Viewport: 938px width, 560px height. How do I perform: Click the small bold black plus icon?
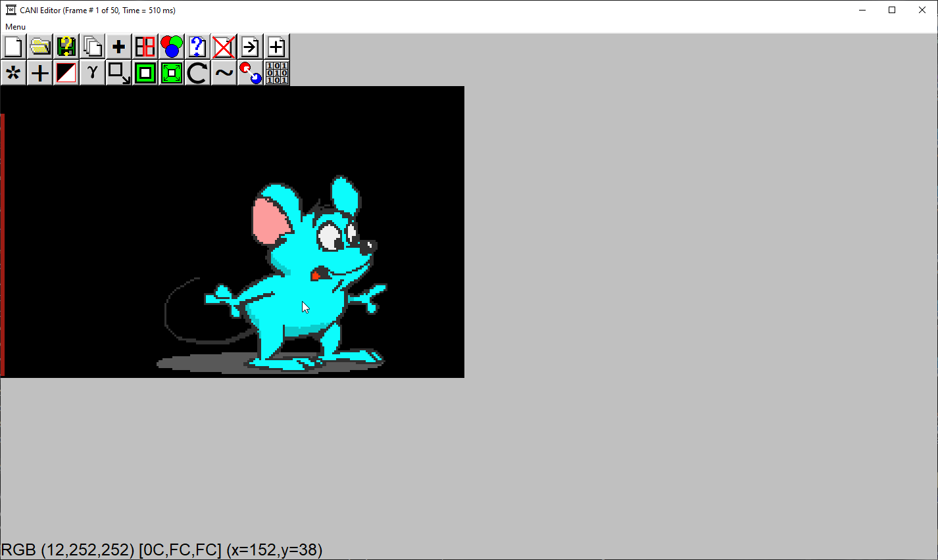coord(118,47)
